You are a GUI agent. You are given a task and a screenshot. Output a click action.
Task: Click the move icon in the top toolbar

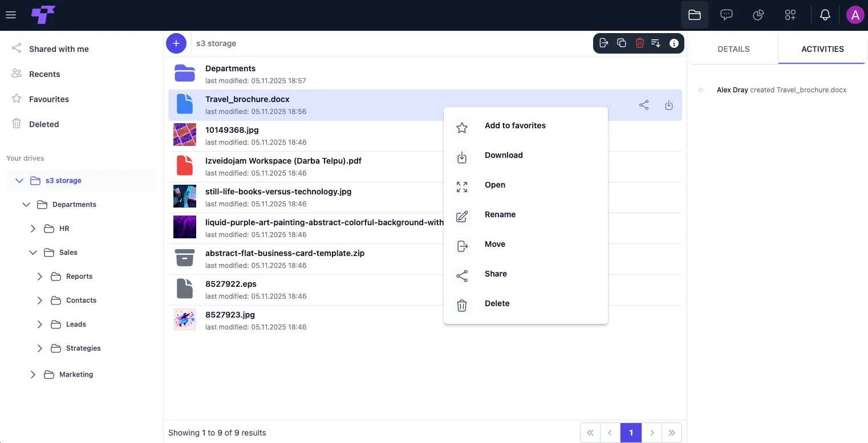tap(605, 43)
